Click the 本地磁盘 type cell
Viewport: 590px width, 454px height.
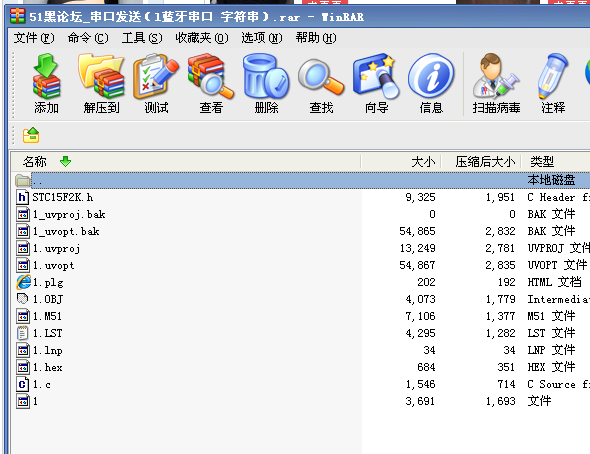pos(551,180)
